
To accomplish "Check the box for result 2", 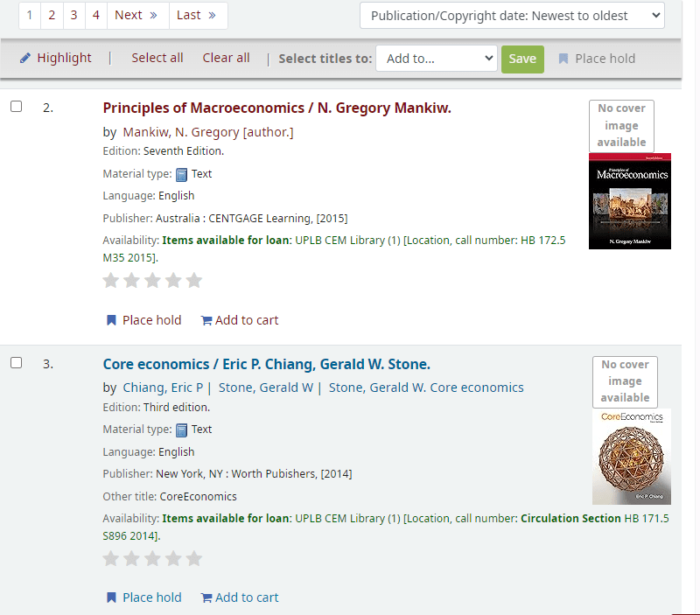I will click(x=17, y=107).
